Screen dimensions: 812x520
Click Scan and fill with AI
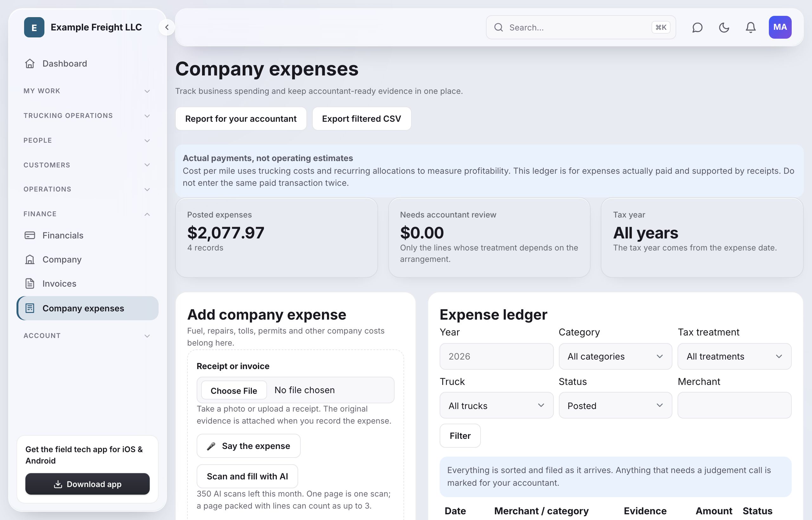click(247, 477)
